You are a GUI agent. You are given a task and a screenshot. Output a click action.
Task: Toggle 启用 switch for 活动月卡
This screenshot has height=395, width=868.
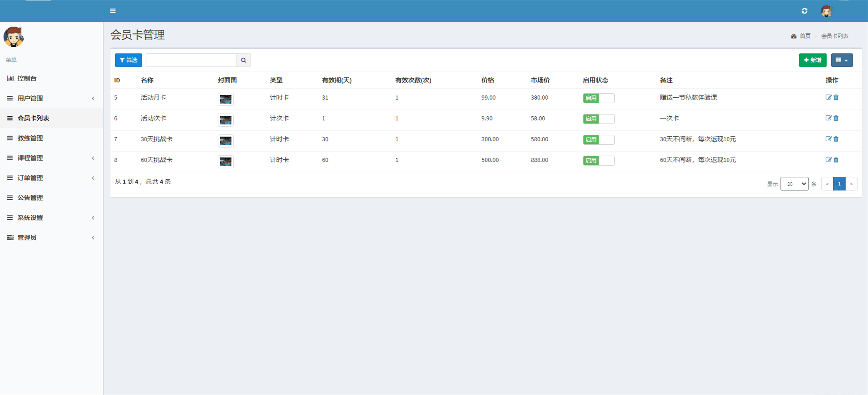point(598,98)
